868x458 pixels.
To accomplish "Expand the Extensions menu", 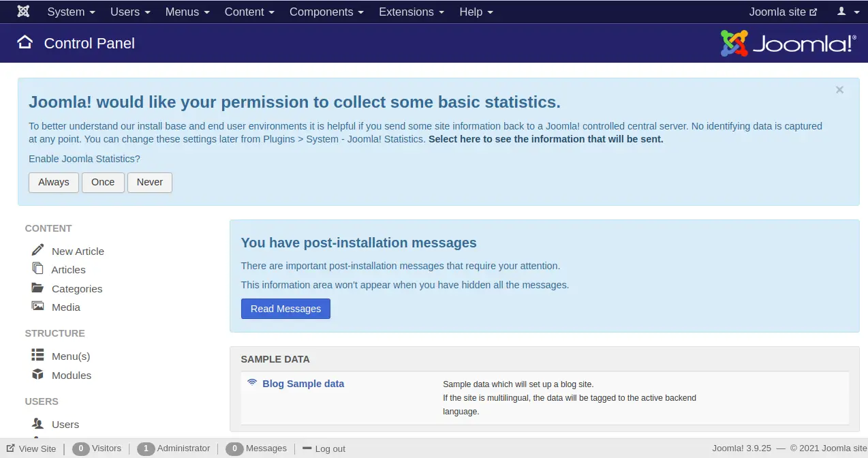I will (x=412, y=12).
